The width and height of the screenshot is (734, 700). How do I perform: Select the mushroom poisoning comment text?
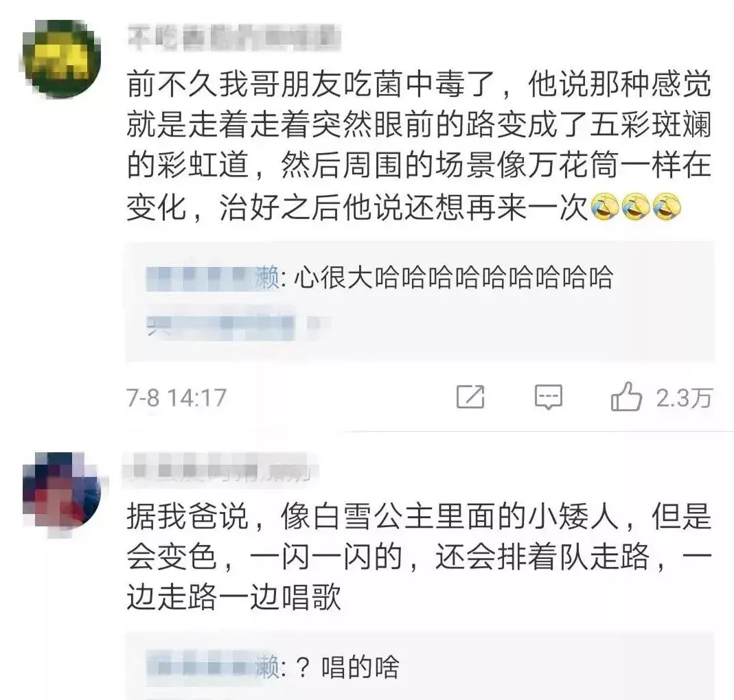[x=419, y=145]
